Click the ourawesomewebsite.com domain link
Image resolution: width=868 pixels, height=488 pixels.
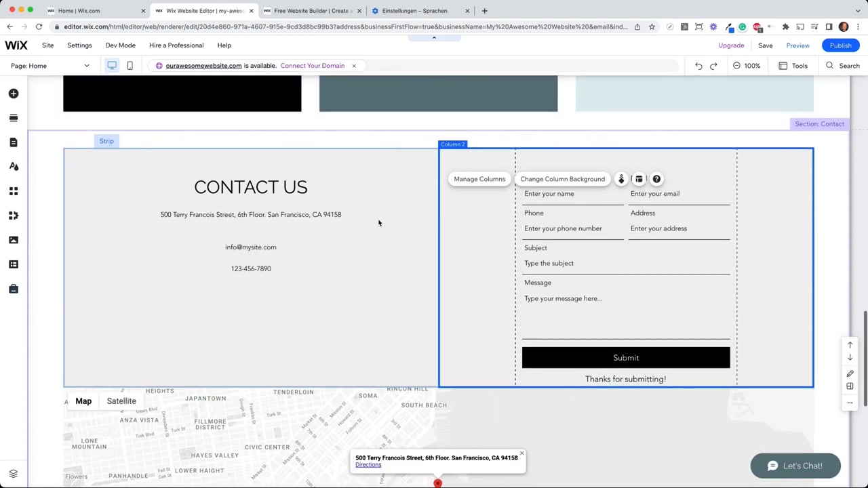[203, 66]
